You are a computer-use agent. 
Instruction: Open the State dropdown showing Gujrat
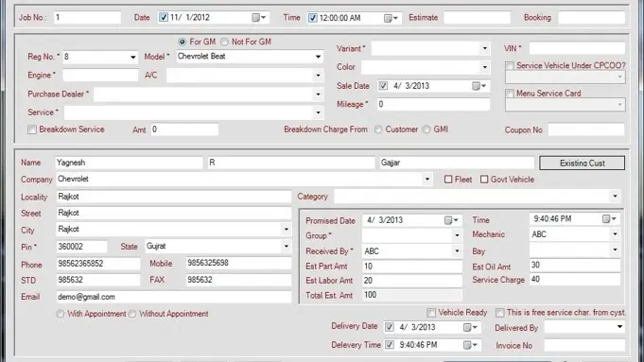pos(287,247)
